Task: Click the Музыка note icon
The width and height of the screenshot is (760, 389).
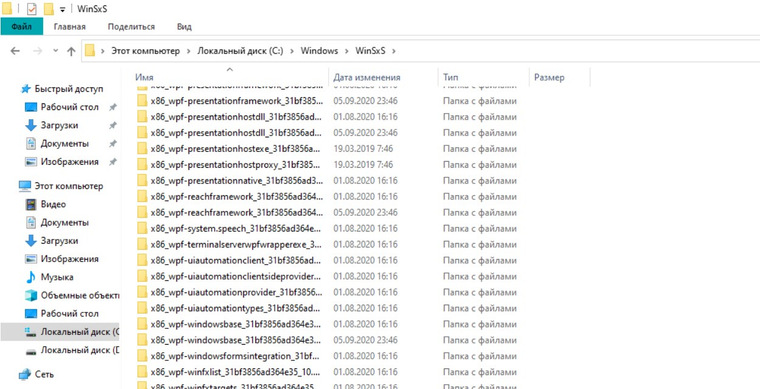Action: coord(31,277)
